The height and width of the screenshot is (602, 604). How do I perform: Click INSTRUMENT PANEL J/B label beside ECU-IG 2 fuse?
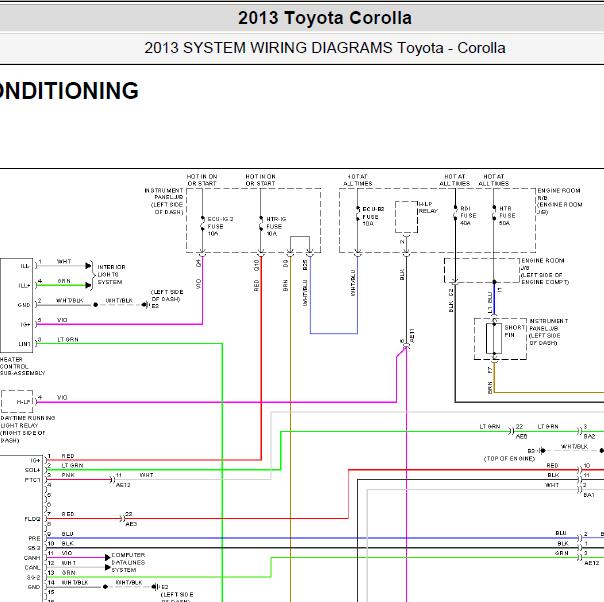pyautogui.click(x=164, y=201)
